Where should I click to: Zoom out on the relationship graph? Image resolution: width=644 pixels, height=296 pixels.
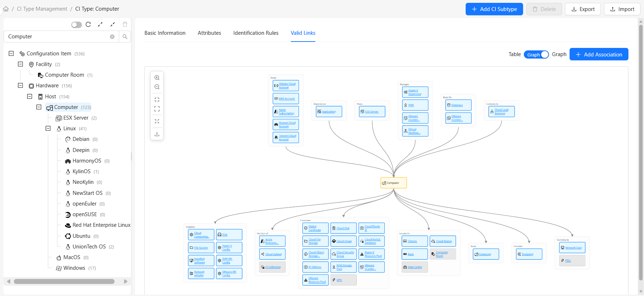coord(157,87)
